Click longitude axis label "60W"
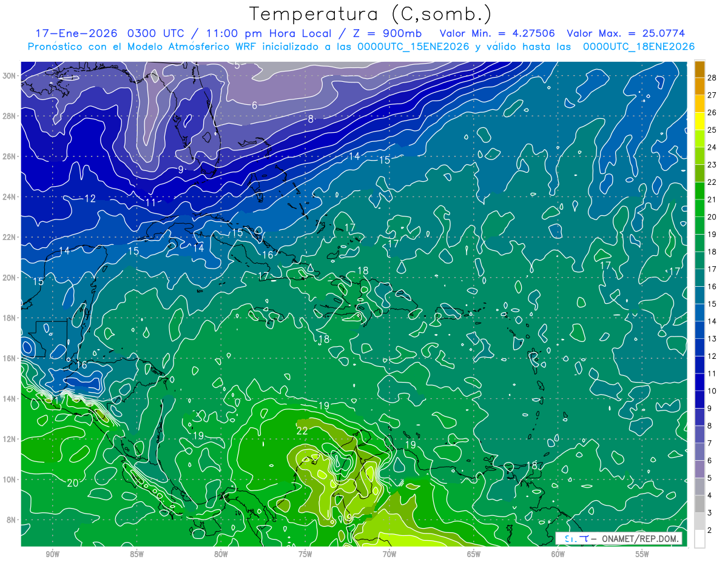 coord(558,554)
